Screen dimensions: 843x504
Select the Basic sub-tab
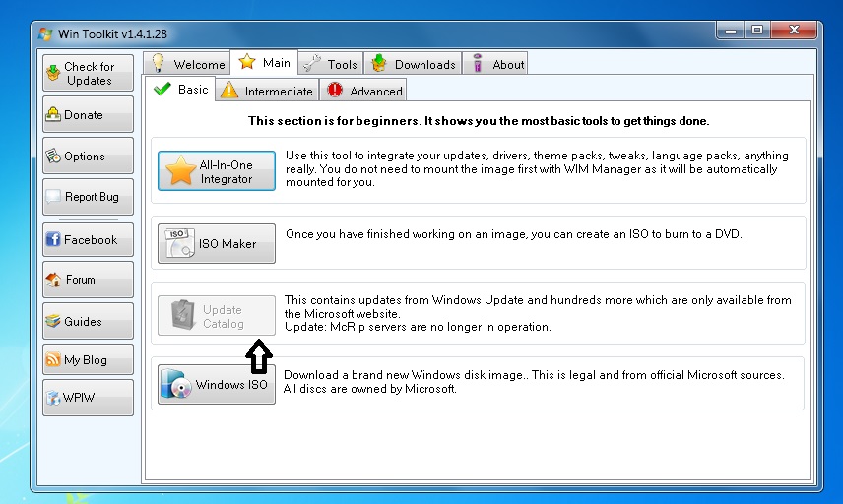coord(180,89)
